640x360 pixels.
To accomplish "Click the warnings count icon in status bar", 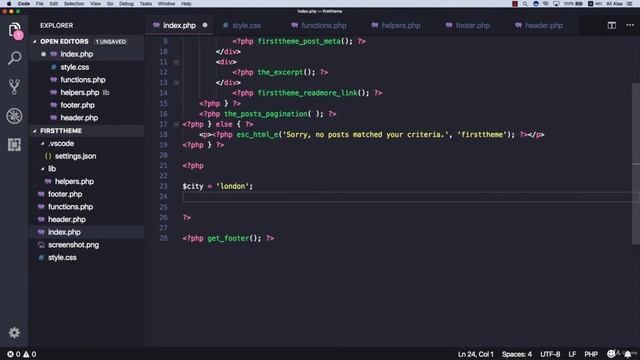I will click(x=26, y=354).
